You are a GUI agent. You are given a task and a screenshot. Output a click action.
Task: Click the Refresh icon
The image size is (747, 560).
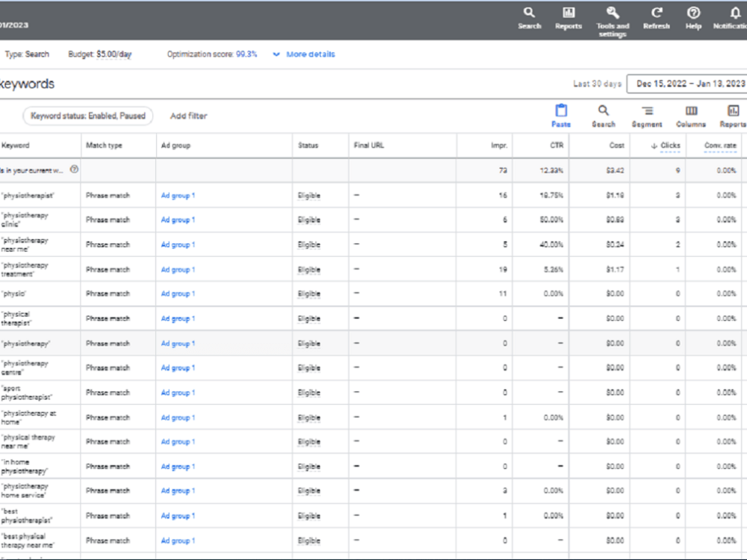657,13
